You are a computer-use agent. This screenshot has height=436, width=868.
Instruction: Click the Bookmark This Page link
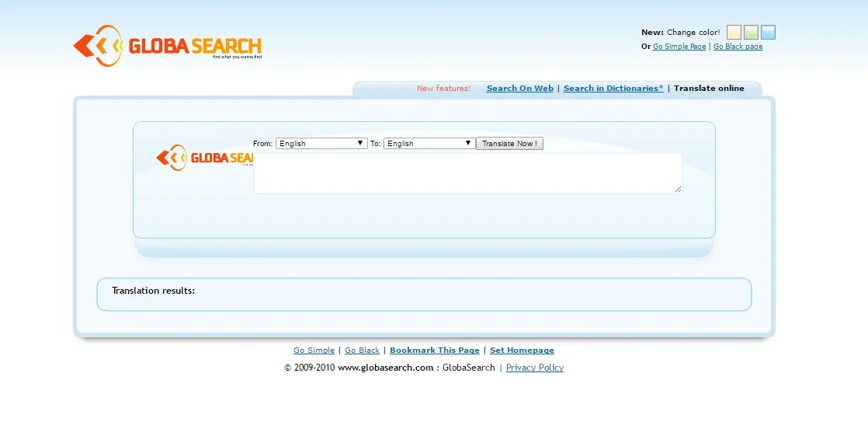click(x=435, y=351)
